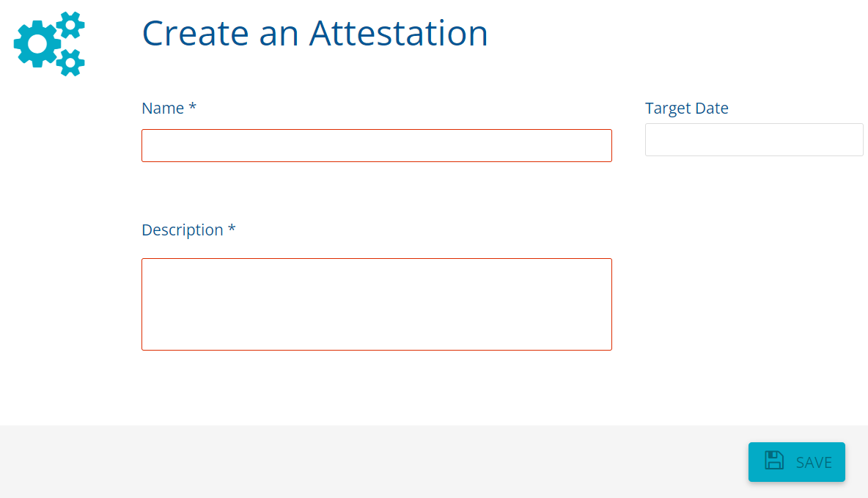The width and height of the screenshot is (868, 498).
Task: Click the asterisk beside Description
Action: point(232,229)
